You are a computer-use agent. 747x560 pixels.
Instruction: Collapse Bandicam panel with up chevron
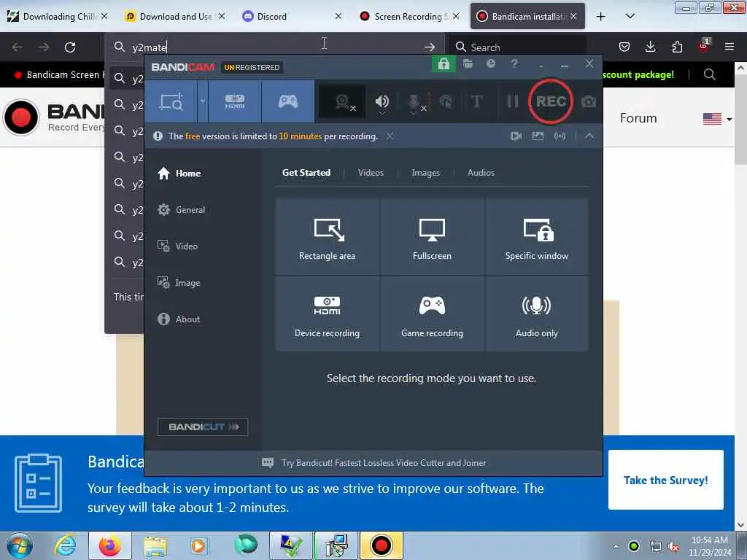click(589, 136)
